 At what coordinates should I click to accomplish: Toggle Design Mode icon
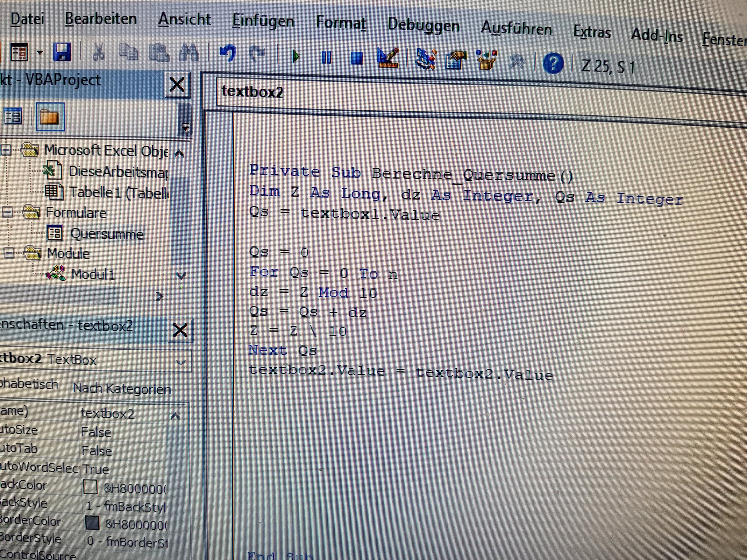388,58
